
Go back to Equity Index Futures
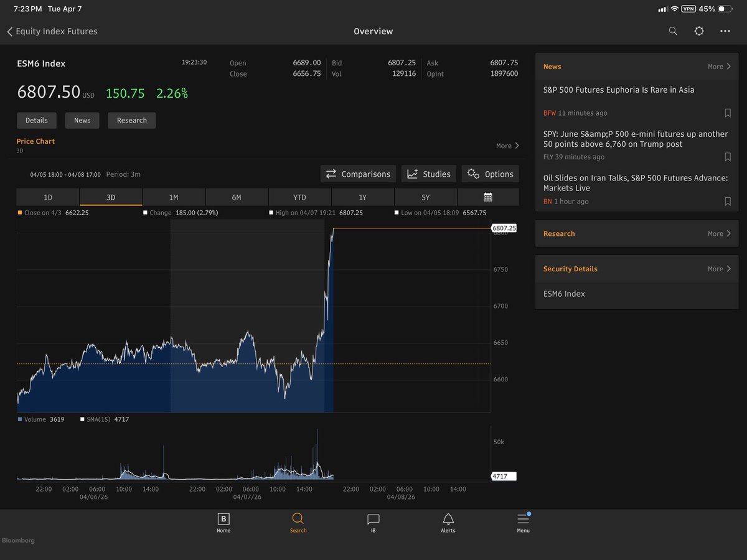(52, 31)
